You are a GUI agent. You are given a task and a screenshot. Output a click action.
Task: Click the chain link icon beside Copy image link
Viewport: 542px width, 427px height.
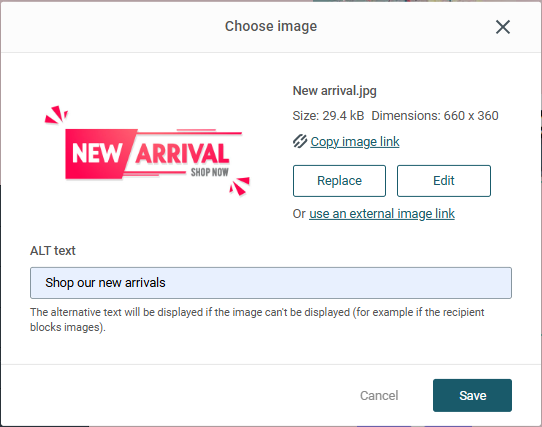pos(300,141)
